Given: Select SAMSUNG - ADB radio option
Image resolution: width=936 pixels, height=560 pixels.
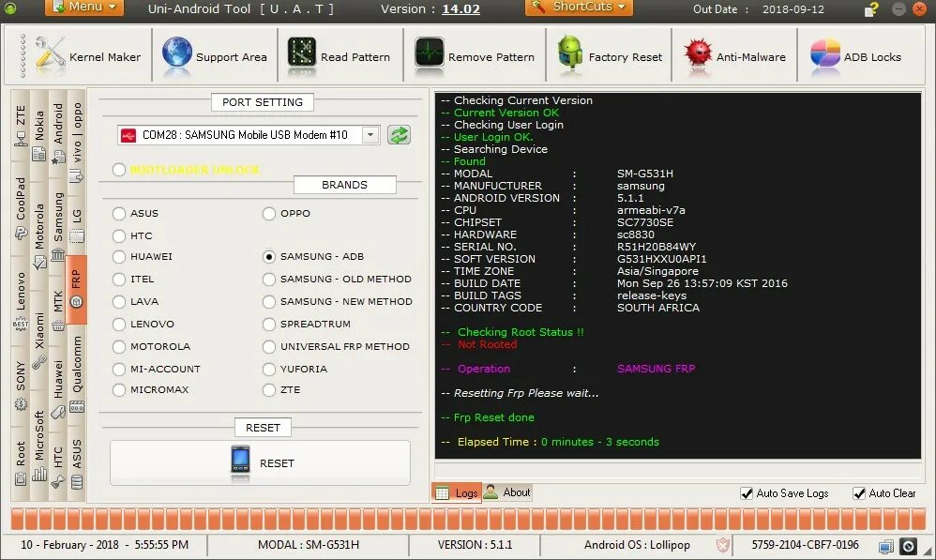Looking at the screenshot, I should (269, 256).
